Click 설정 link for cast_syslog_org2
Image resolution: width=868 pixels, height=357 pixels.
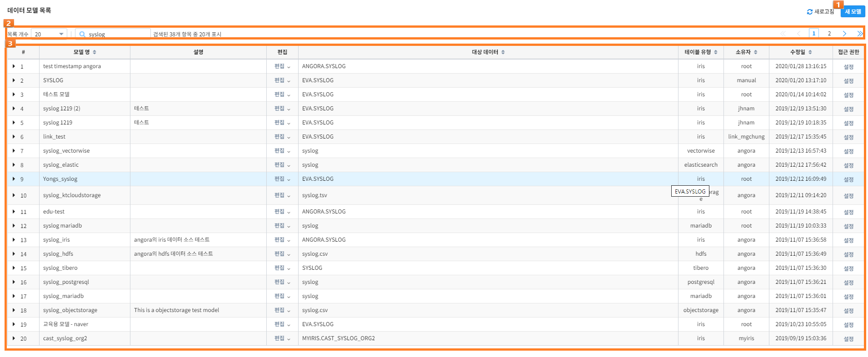click(848, 339)
